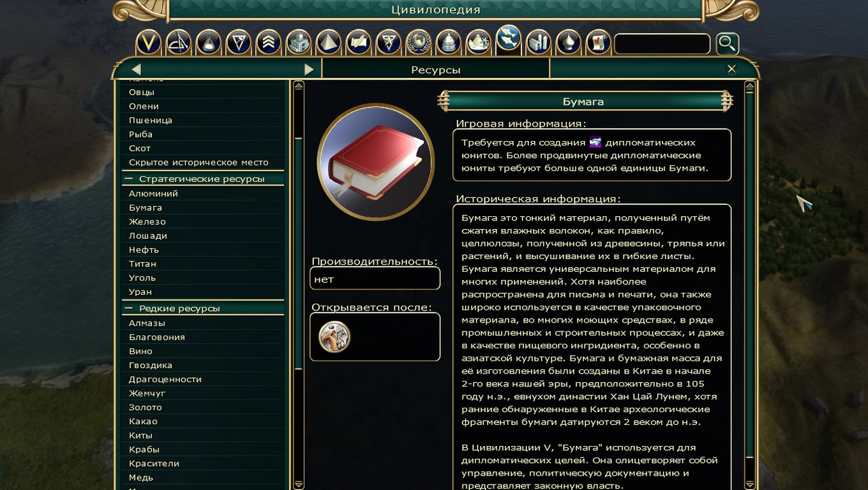
Task: Go forward with the right arrow
Action: tap(309, 69)
